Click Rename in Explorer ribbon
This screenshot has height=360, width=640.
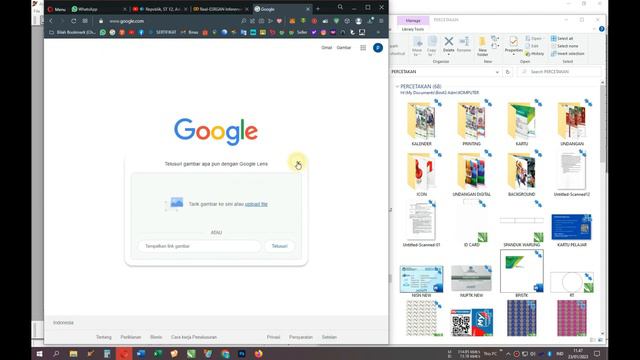coord(464,45)
